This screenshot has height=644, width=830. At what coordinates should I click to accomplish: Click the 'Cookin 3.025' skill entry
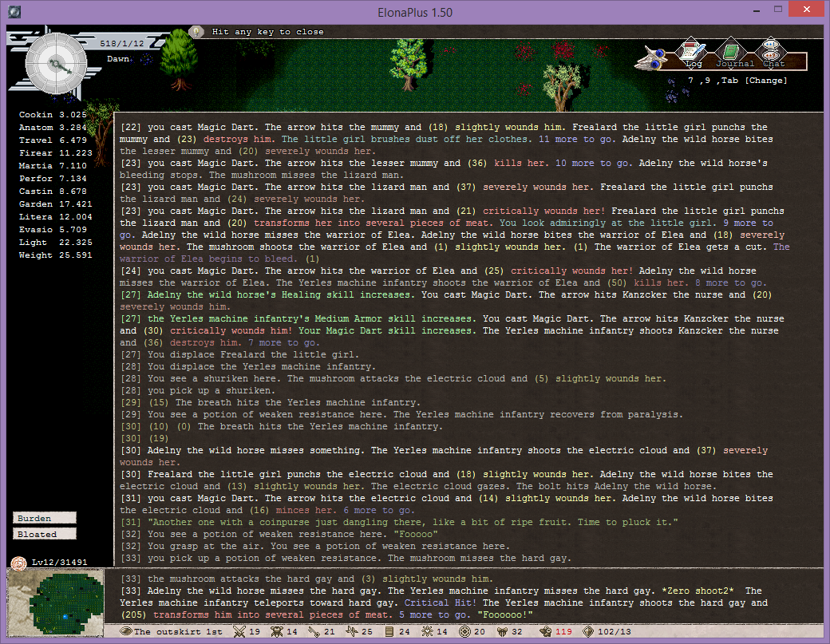click(x=53, y=114)
